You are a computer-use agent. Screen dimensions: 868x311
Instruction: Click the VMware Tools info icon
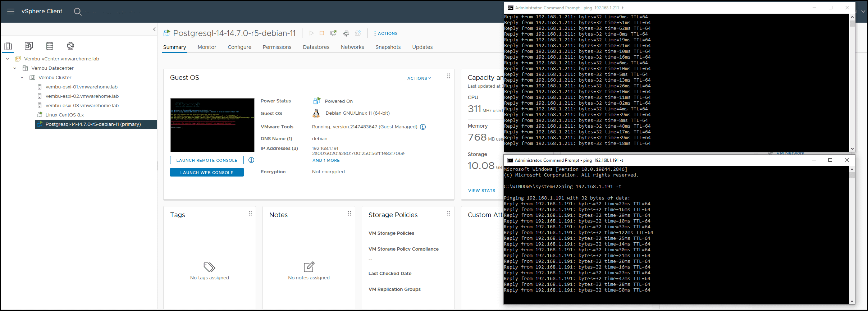423,127
